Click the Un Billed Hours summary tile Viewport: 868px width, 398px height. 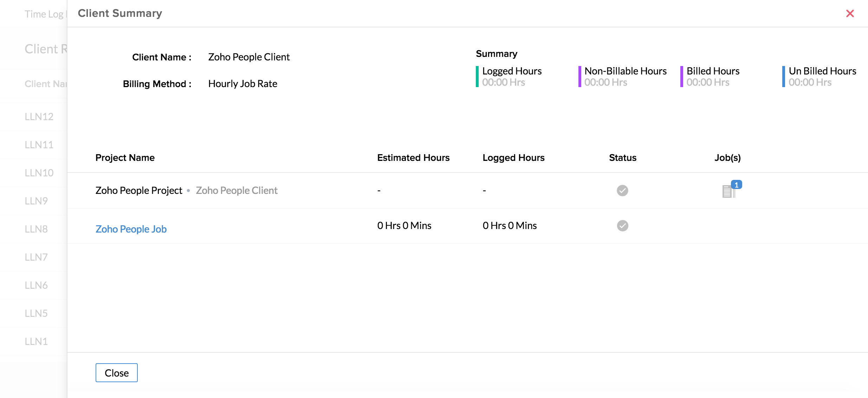(x=822, y=77)
